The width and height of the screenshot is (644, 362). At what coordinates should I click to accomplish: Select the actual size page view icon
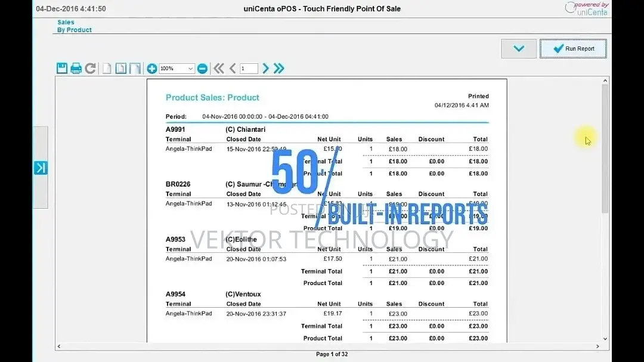[x=107, y=68]
